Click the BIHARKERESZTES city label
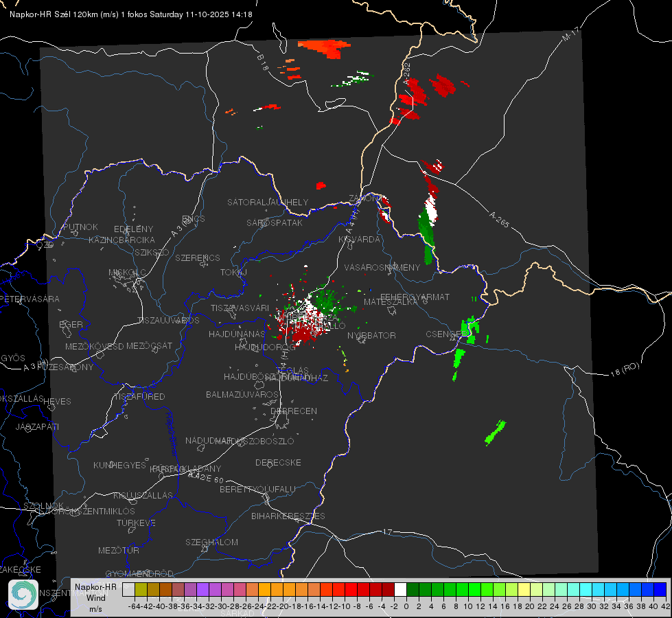The width and height of the screenshot is (672, 618). [288, 516]
